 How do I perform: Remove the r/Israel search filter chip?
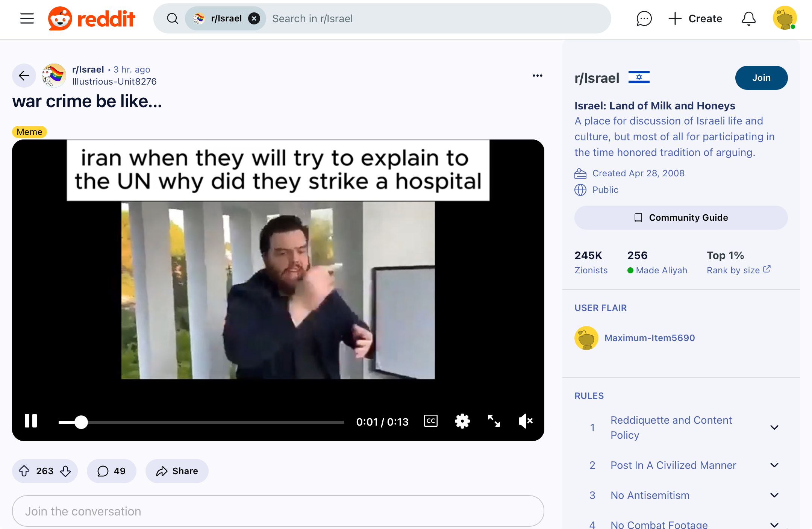[x=254, y=18]
